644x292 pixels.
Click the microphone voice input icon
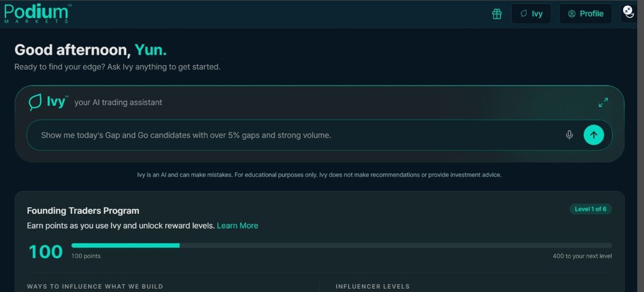[x=569, y=135]
